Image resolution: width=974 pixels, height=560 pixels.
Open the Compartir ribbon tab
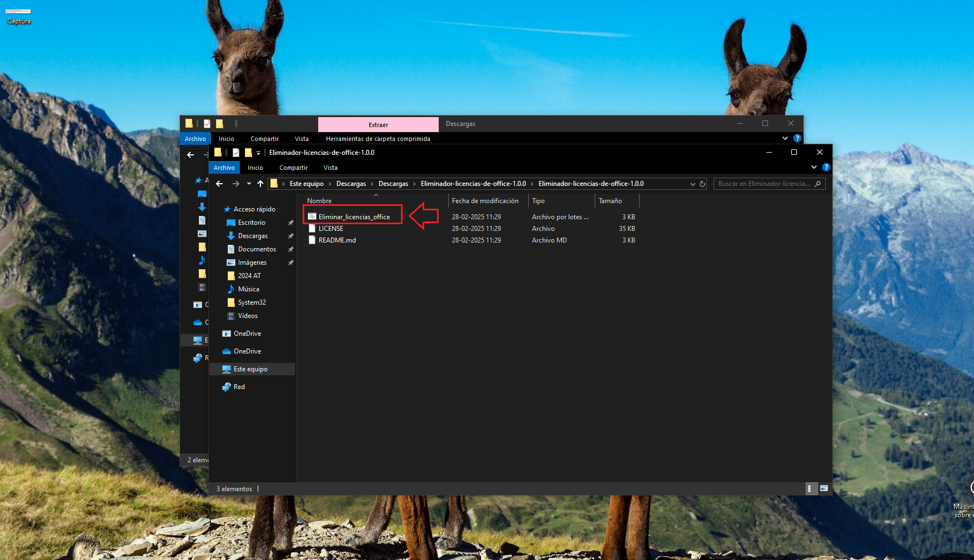click(293, 168)
